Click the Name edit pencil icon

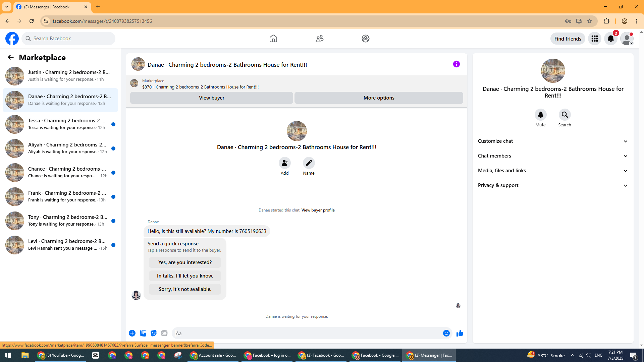(309, 163)
